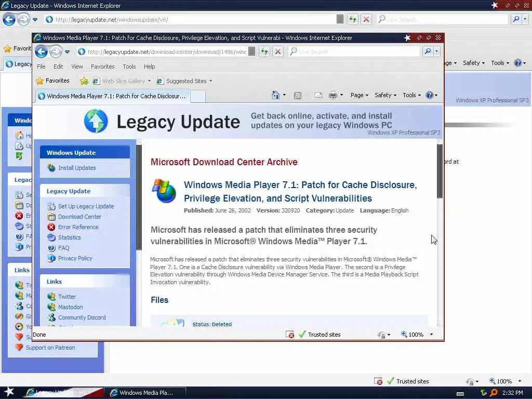Open zoom level dropdown in front status bar
This screenshot has width=532, height=399.
tap(431, 335)
